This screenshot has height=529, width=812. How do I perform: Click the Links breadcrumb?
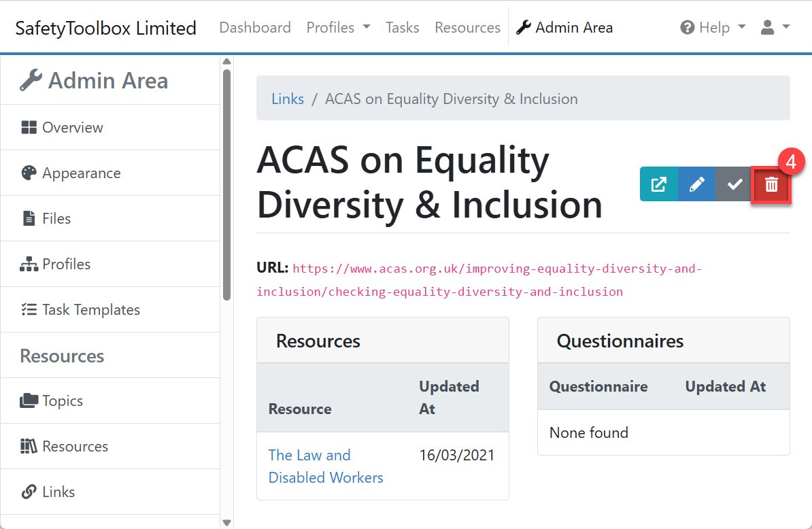coord(288,99)
